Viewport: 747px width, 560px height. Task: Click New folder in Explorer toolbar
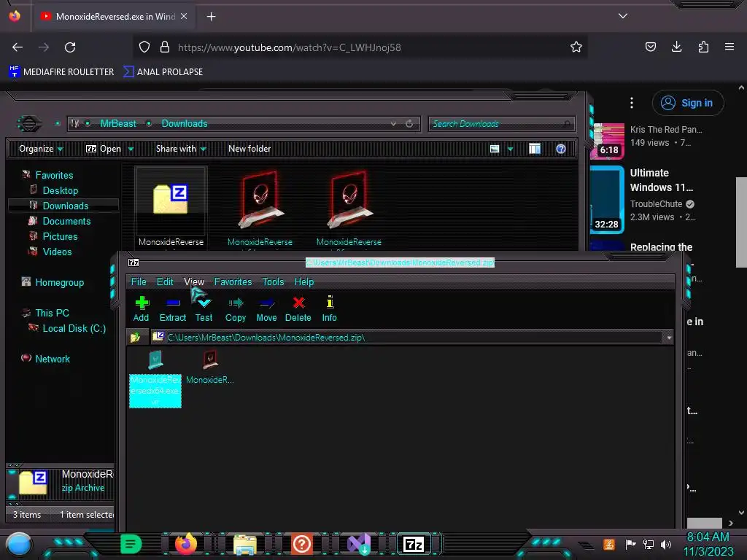click(x=249, y=149)
